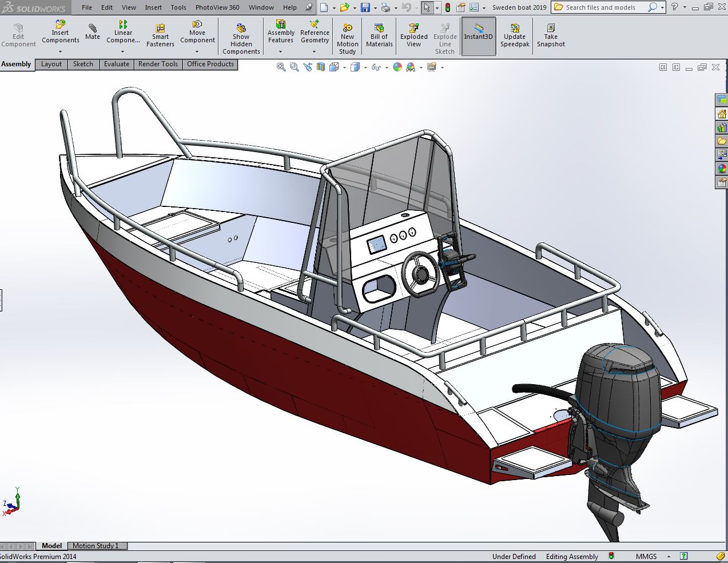Open Smart Fasteners tool
Viewport: 728px width, 563px height.
click(x=160, y=35)
